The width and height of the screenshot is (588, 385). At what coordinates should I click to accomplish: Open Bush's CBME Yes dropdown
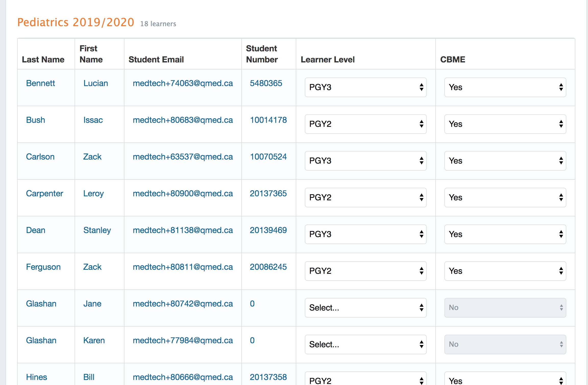505,124
